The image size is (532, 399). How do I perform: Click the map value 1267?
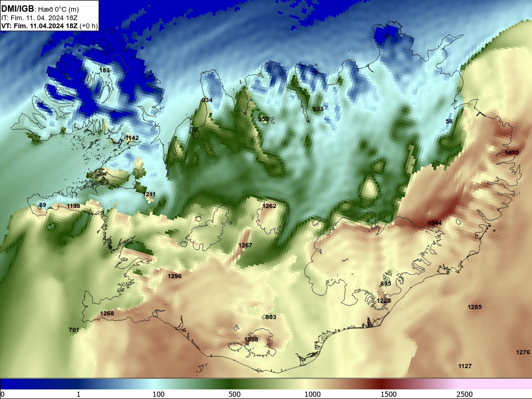pos(245,245)
